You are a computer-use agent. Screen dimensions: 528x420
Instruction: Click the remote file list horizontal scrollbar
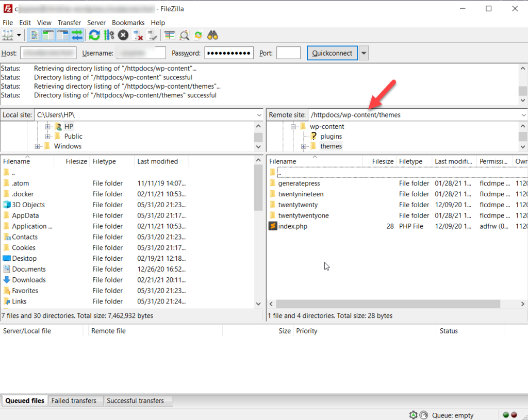pos(388,304)
